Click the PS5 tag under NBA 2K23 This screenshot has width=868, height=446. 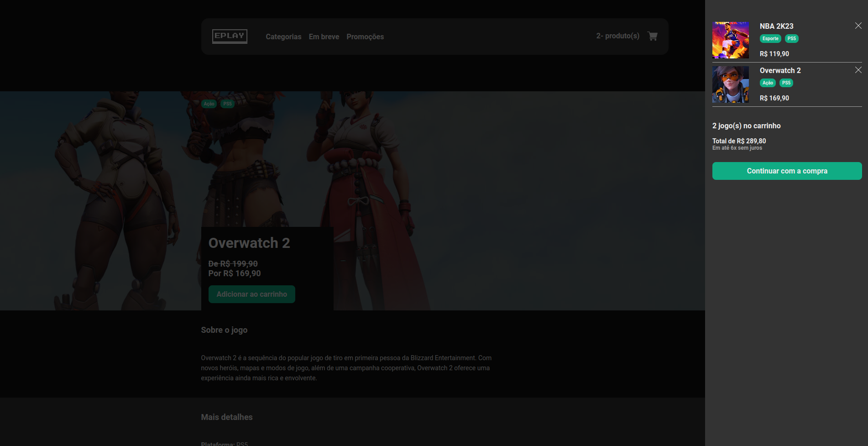point(791,39)
